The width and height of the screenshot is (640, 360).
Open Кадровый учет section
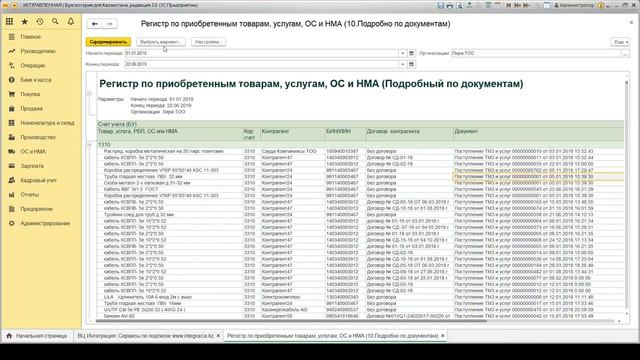click(x=38, y=180)
